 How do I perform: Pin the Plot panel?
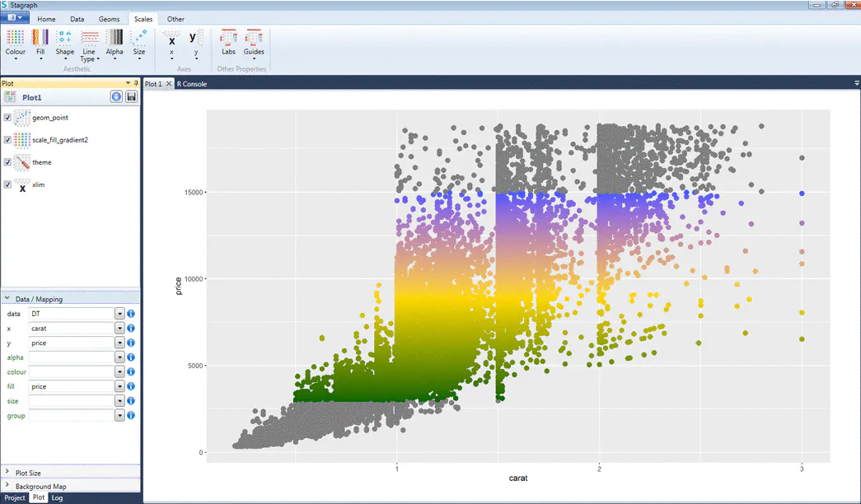coord(136,83)
